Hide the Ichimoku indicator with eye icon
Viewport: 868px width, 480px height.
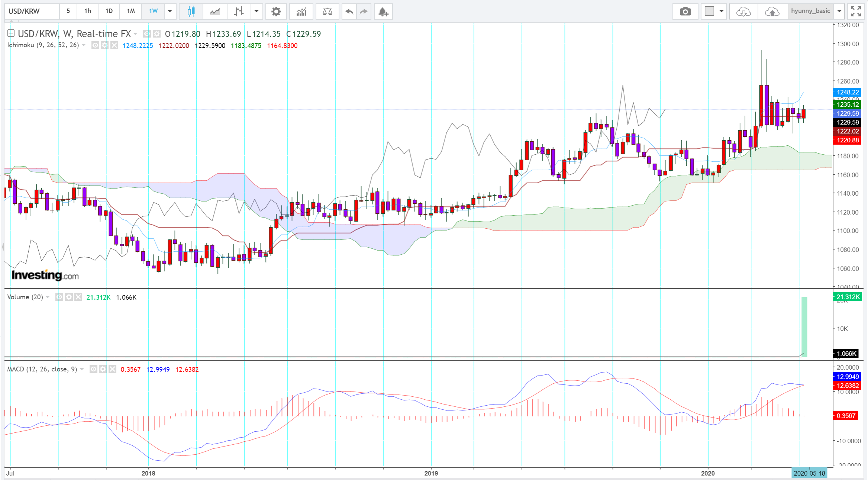pos(95,45)
